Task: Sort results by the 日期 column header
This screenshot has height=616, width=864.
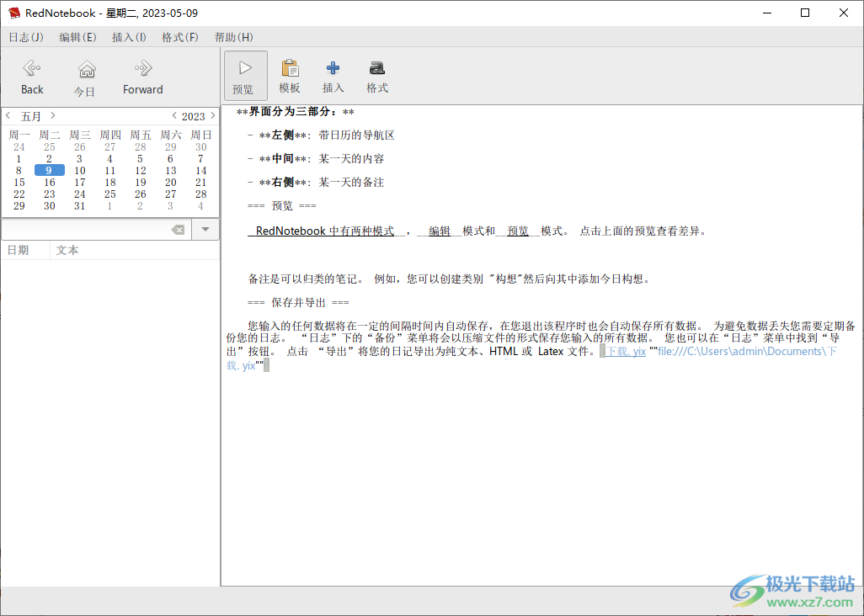Action: pos(26,250)
